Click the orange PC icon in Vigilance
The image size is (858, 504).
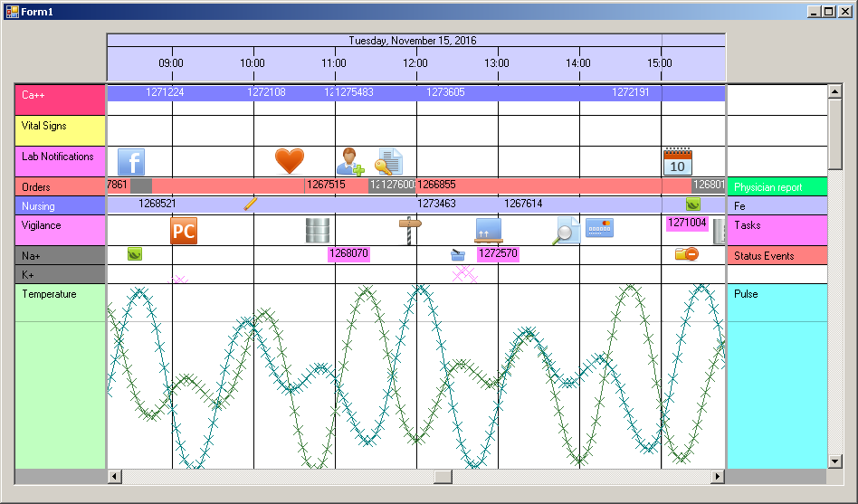point(183,231)
